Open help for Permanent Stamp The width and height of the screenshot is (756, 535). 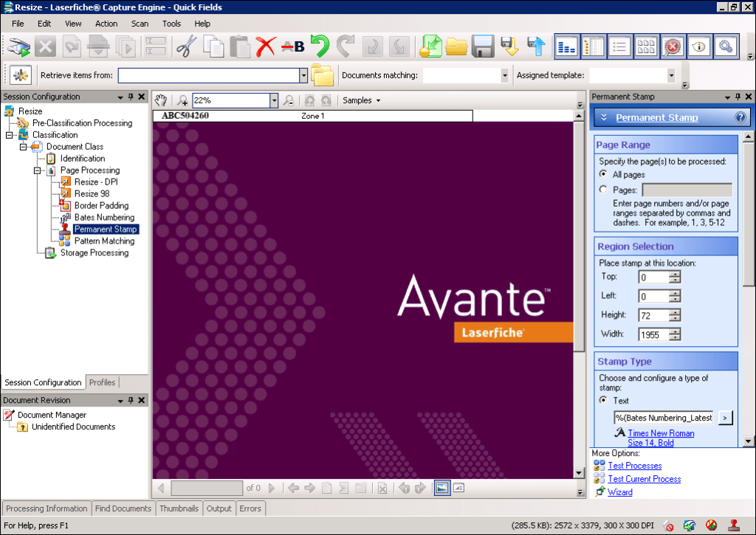pos(740,117)
